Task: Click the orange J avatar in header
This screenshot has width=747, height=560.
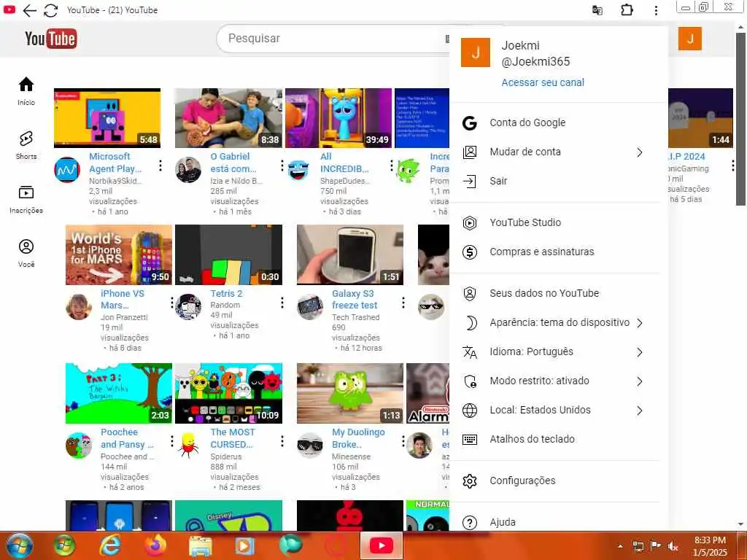Action: 690,39
